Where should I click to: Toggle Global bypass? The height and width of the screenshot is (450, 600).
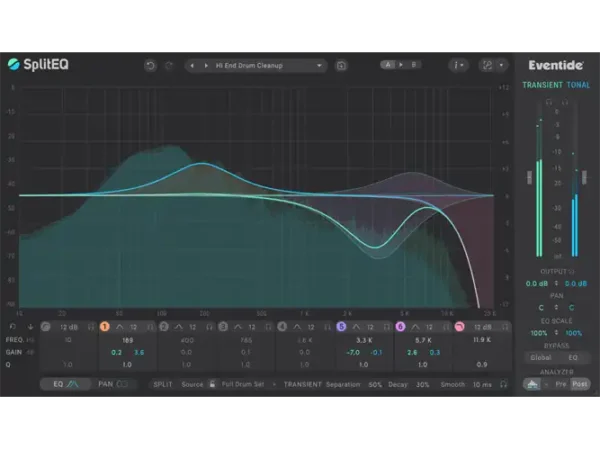541,358
